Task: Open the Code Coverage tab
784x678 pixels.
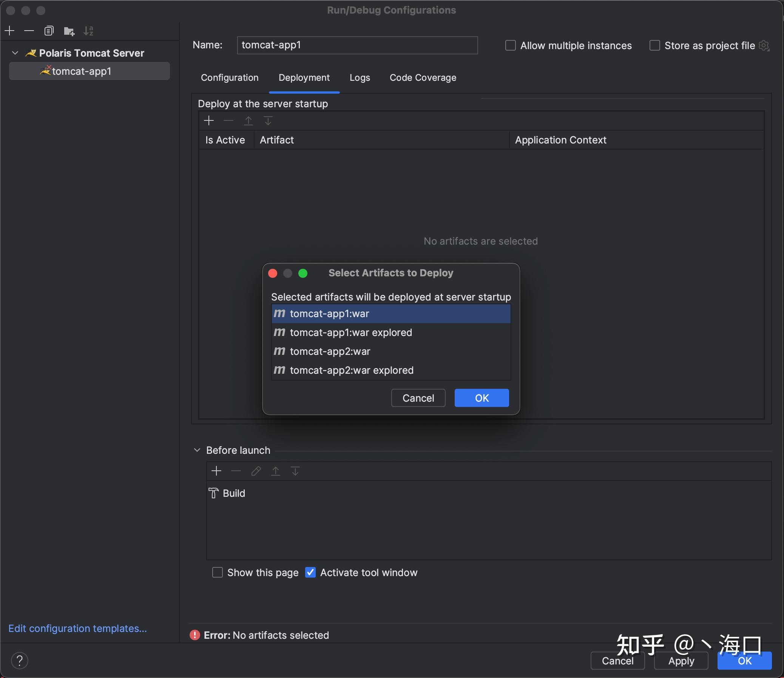Action: click(x=423, y=77)
